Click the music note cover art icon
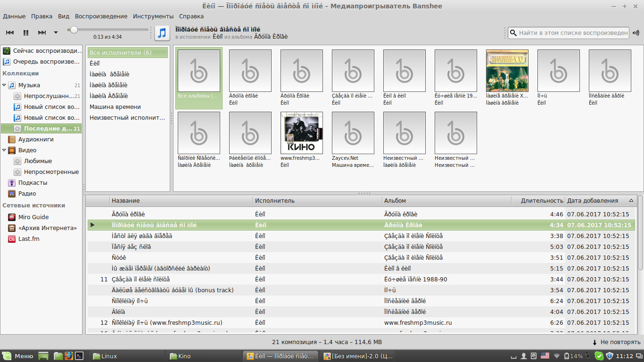The height and width of the screenshot is (362, 644). [162, 33]
